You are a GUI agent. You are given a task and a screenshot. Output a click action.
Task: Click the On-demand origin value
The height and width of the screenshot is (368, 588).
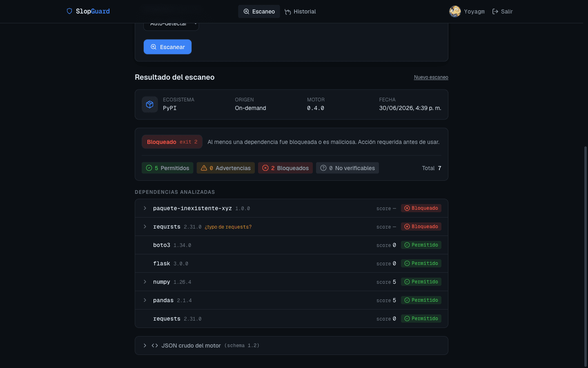tap(250, 108)
